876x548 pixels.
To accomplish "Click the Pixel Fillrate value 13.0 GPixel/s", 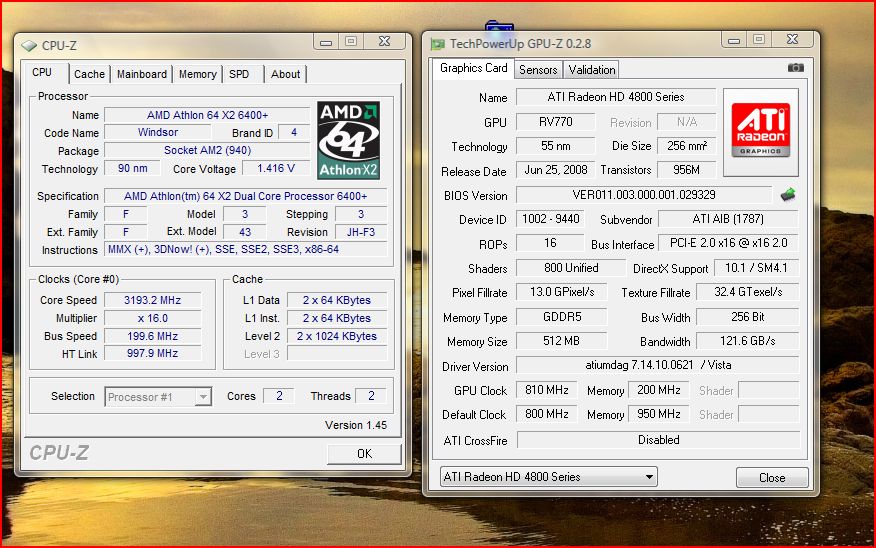I will pyautogui.click(x=561, y=292).
